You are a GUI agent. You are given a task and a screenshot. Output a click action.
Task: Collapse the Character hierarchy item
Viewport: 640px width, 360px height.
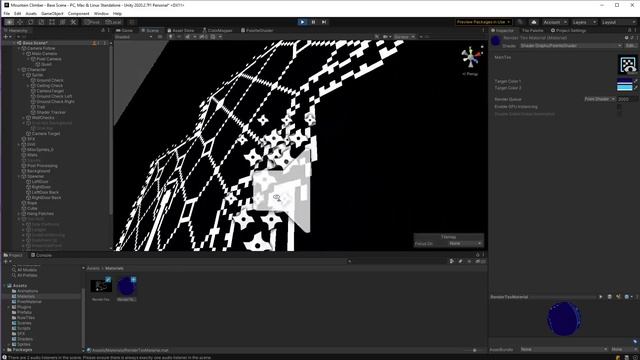pyautogui.click(x=19, y=69)
